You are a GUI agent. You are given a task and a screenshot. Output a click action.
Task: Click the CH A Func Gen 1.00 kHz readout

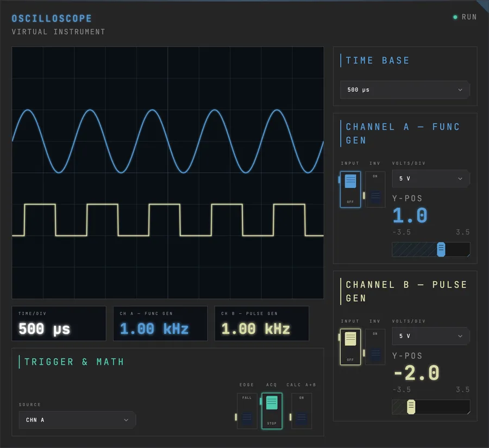(160, 323)
